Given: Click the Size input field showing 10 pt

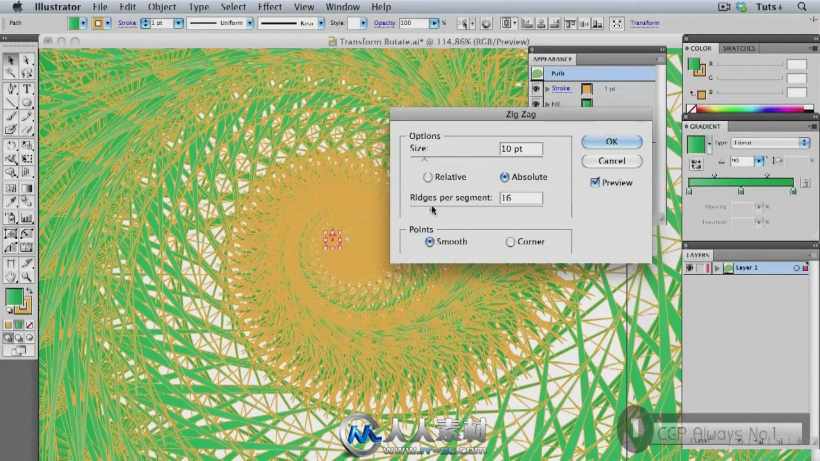Looking at the screenshot, I should click(521, 149).
